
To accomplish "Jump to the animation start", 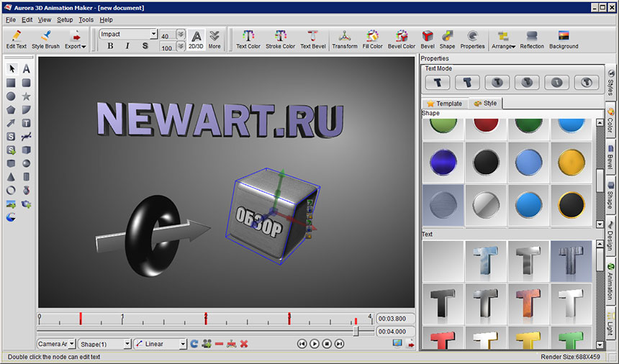I will (302, 344).
